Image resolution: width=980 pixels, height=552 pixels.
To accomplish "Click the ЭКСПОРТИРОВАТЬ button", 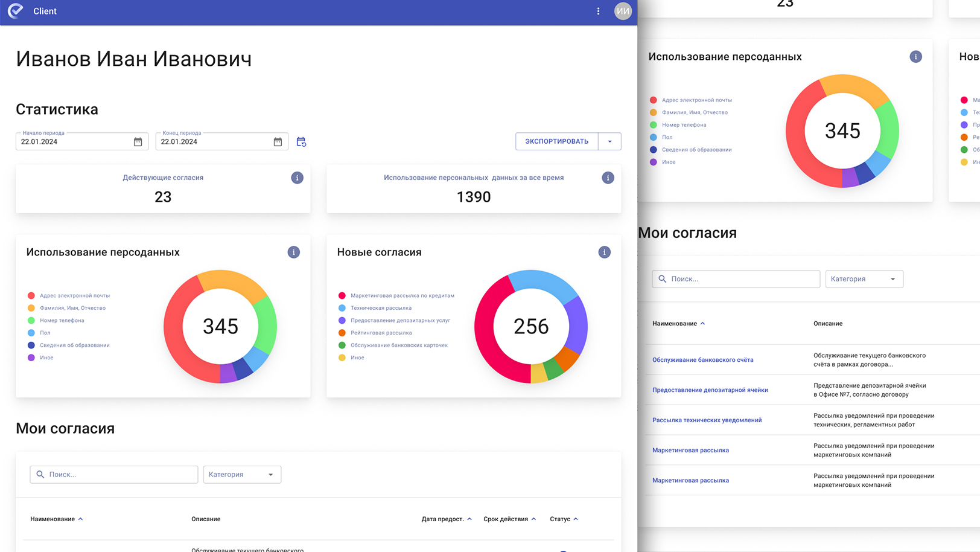I will tap(556, 141).
